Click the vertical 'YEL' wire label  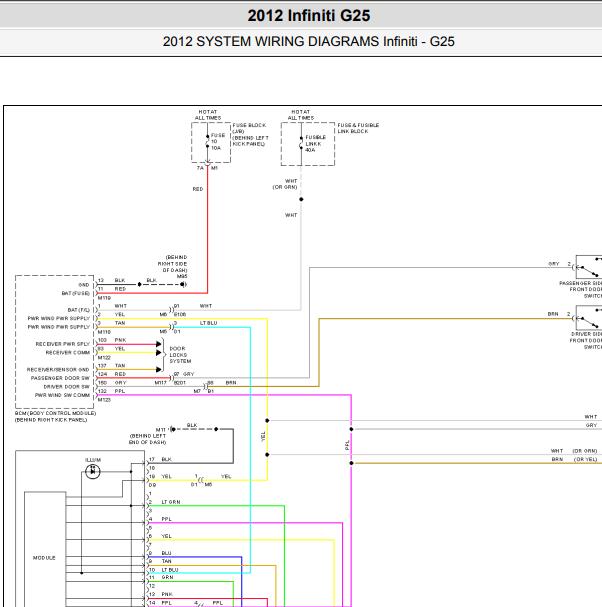(x=263, y=436)
